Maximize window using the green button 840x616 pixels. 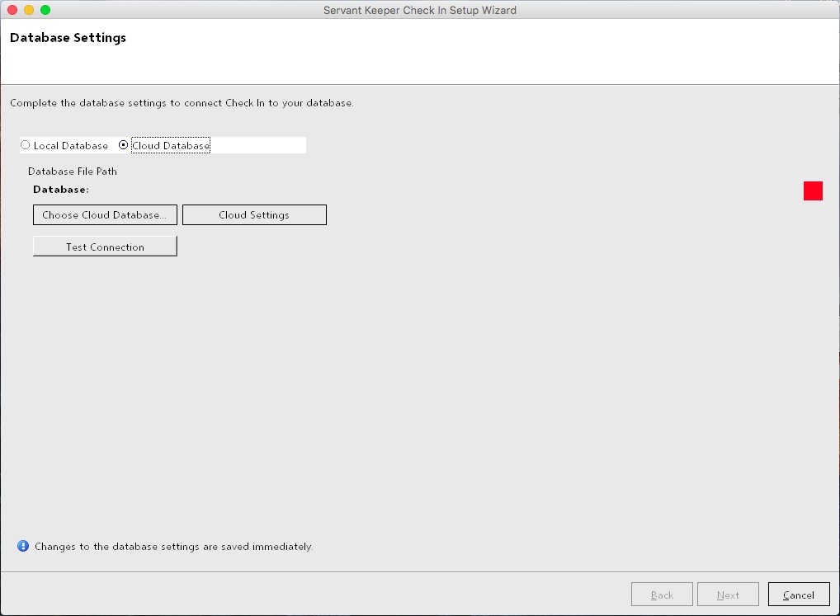(x=45, y=10)
